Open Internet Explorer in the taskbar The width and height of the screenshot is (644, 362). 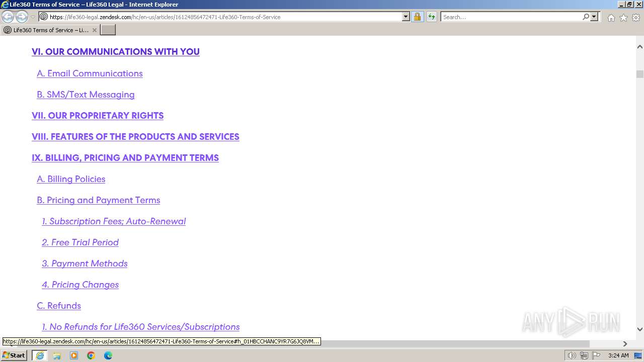tap(39, 355)
